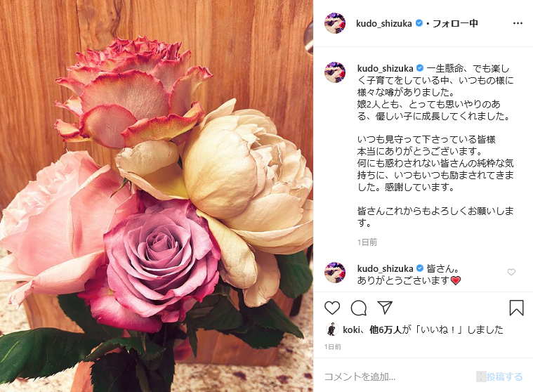Click the kudo_shizuka username in the caption
Image resolution: width=533 pixels, height=392 pixels.
pos(385,68)
